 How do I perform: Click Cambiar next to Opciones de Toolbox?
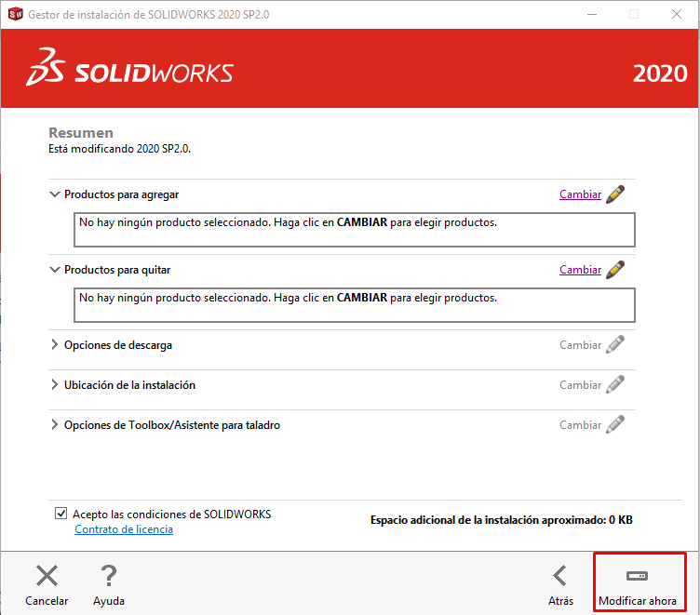point(580,425)
